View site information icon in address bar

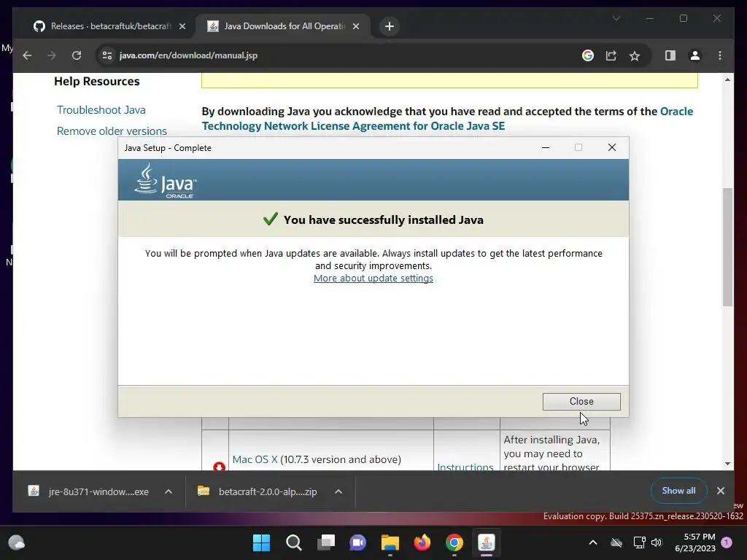tap(107, 55)
